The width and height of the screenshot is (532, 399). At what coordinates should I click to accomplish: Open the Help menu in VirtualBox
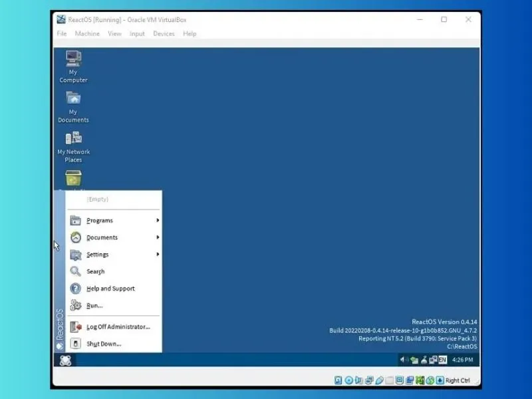coord(190,34)
